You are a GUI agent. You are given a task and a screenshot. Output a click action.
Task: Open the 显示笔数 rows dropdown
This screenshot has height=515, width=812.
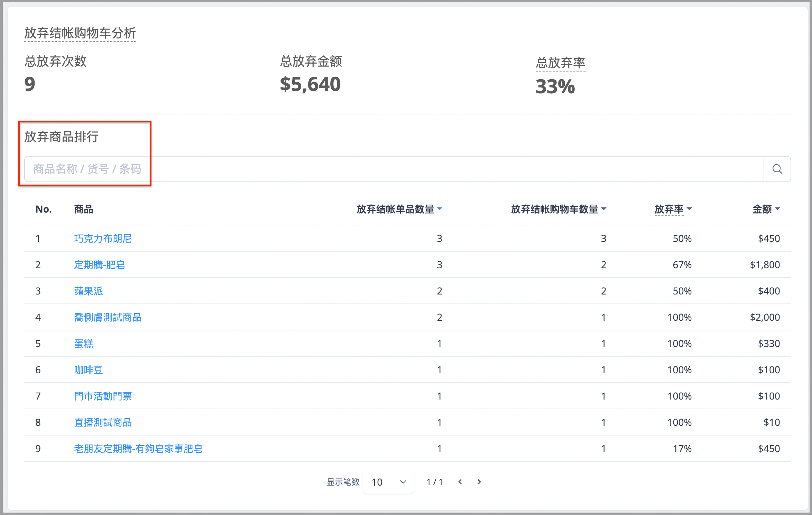(x=388, y=482)
